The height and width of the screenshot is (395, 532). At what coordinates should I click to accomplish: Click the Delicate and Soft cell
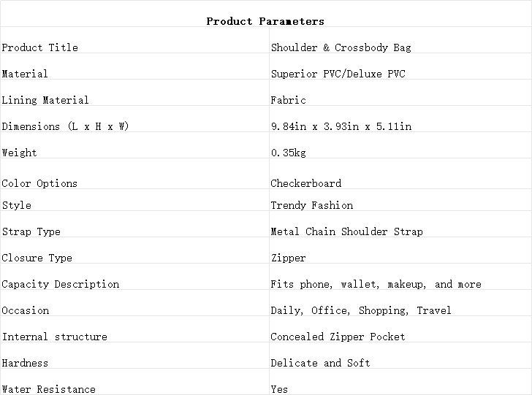(400, 356)
